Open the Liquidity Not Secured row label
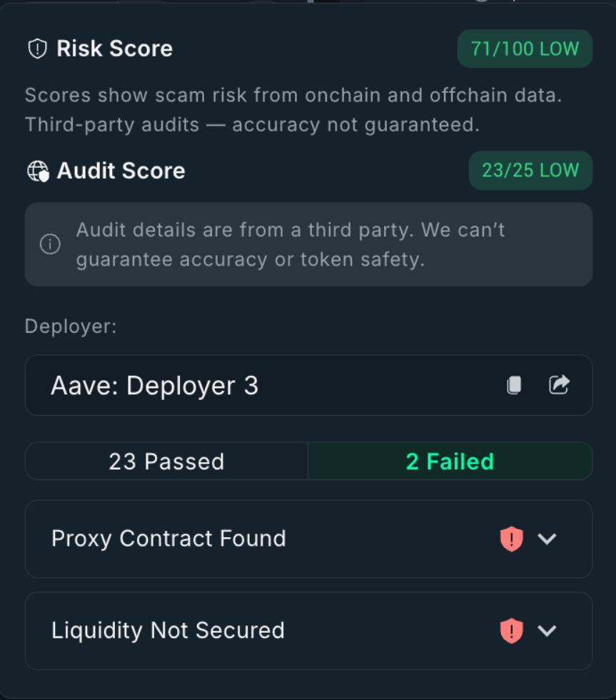Image resolution: width=616 pixels, height=700 pixels. point(168,631)
